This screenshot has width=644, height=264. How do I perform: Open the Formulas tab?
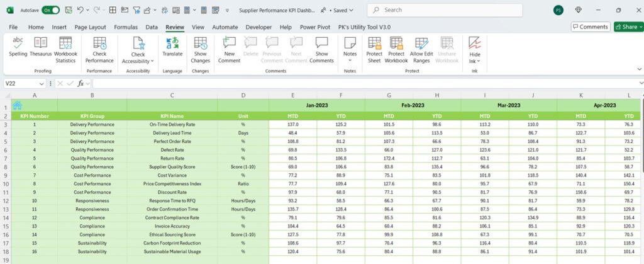pyautogui.click(x=126, y=27)
